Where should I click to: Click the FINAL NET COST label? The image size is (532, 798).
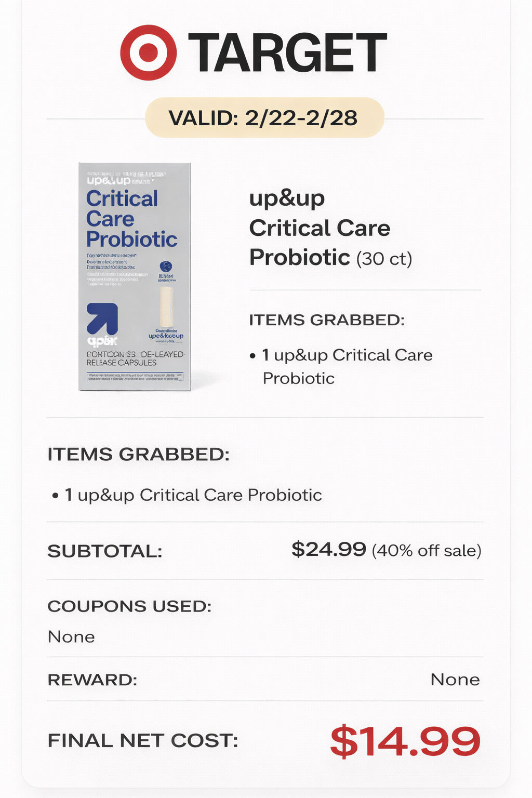tap(143, 741)
